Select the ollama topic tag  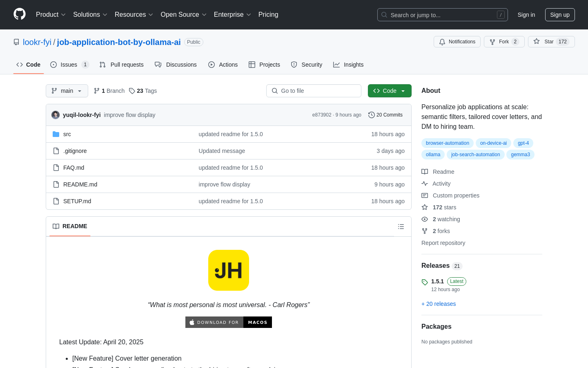(x=433, y=155)
